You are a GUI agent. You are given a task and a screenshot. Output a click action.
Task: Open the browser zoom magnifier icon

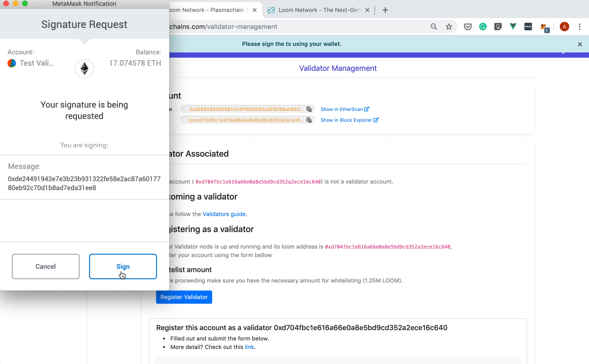tap(434, 26)
